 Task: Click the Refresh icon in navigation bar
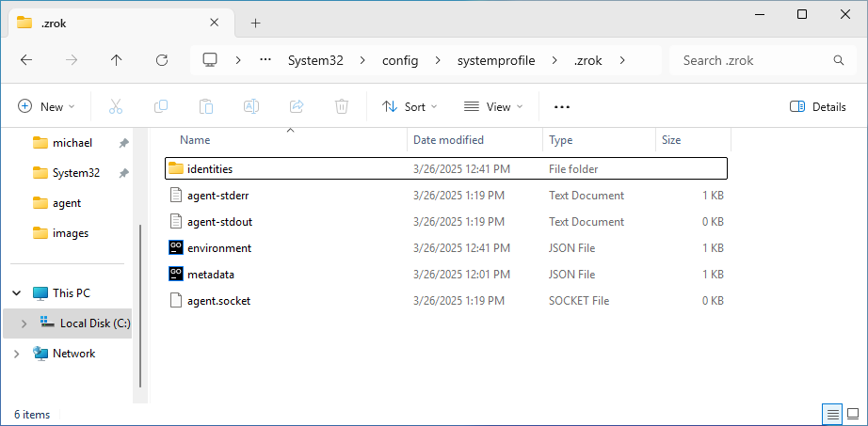pos(162,60)
